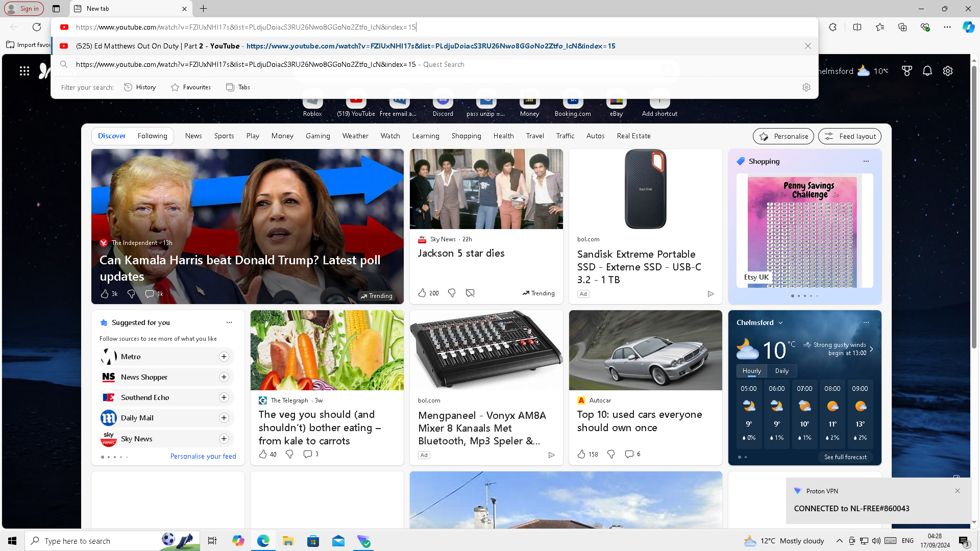
Task: Filter search by History
Action: [140, 87]
